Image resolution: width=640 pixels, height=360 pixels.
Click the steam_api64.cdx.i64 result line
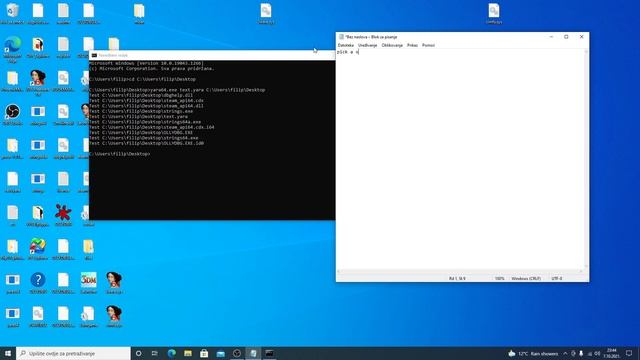[x=151, y=127]
